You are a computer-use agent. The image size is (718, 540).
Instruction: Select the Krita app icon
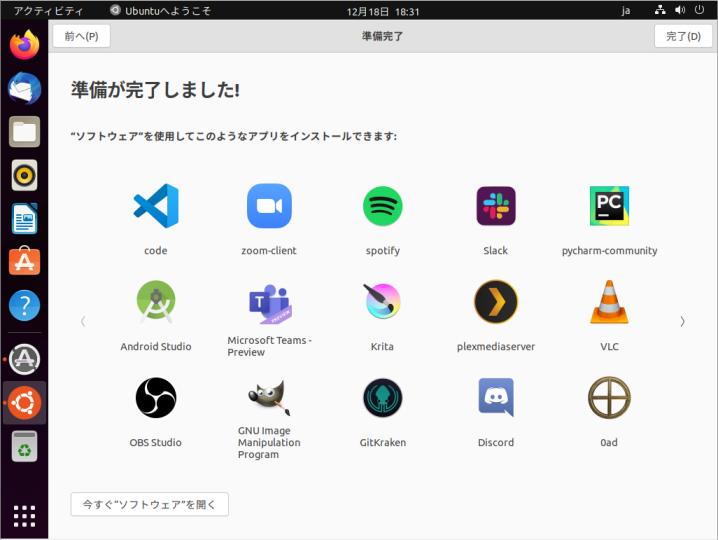tap(383, 301)
